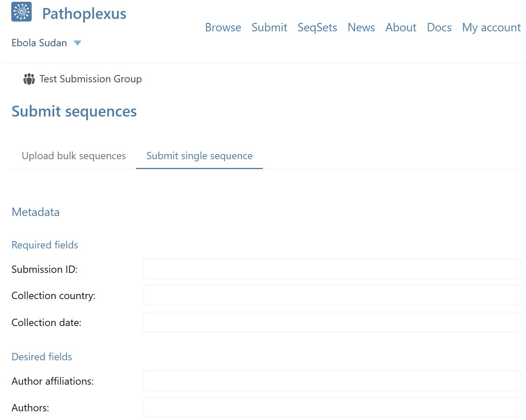Select Submit single sequence tab
This screenshot has height=420, width=526.
199,156
